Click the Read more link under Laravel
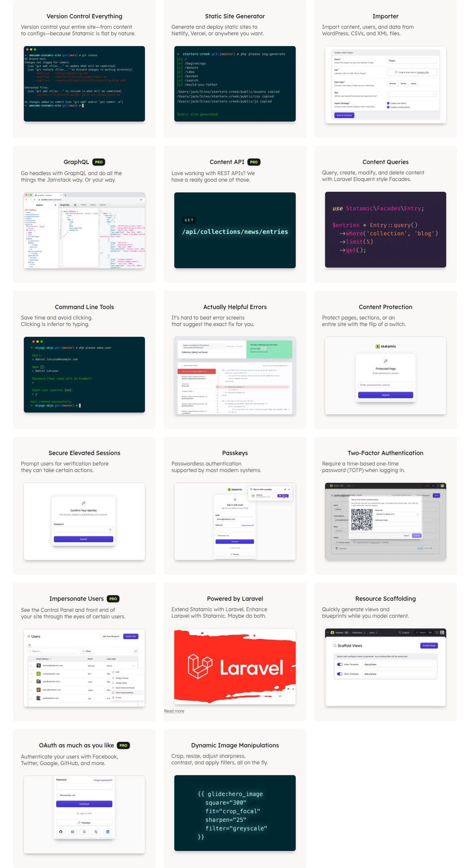The height and width of the screenshot is (868, 470). (x=174, y=711)
